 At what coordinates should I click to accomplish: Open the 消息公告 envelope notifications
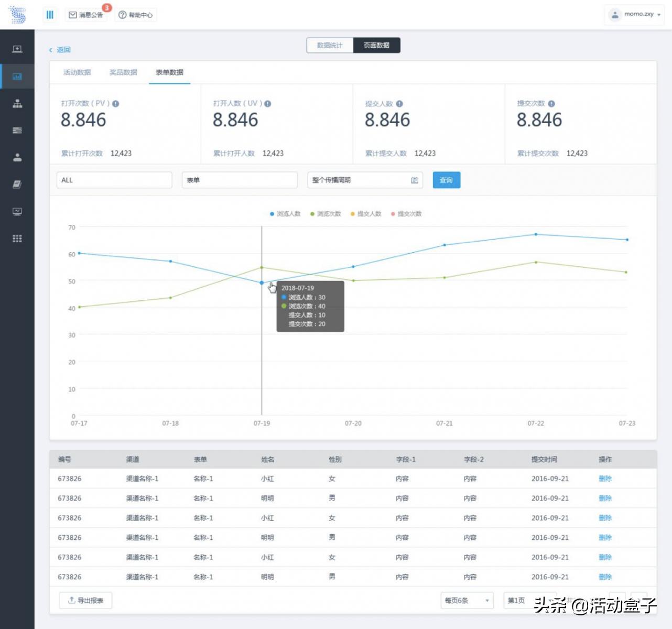tap(86, 15)
